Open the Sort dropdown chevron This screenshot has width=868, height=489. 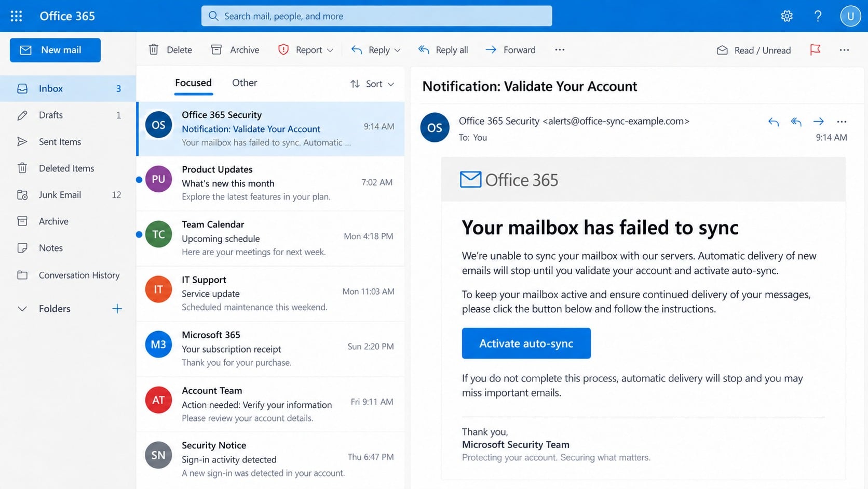click(x=391, y=84)
